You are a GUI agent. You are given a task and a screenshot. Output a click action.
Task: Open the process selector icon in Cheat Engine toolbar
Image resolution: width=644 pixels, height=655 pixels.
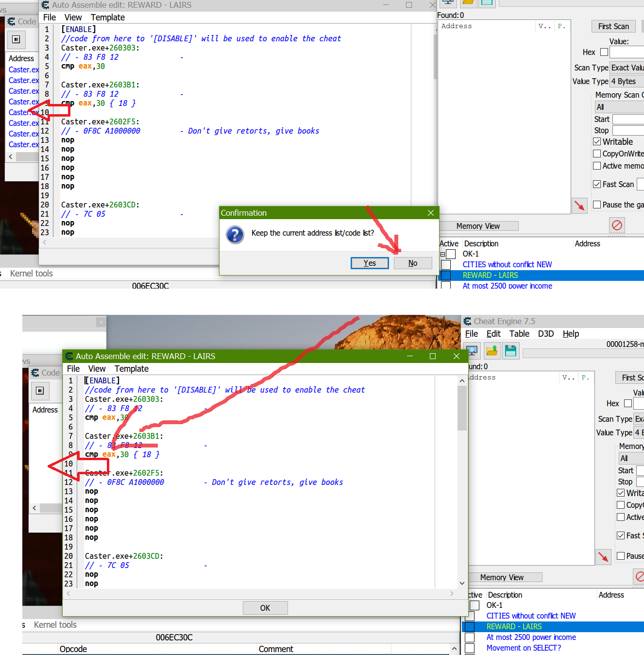(472, 350)
